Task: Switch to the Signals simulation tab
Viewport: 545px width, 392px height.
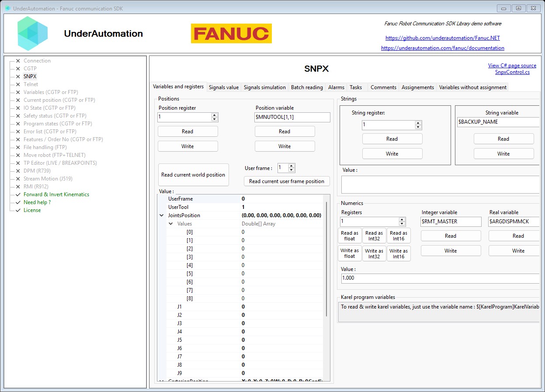Action: (265, 87)
